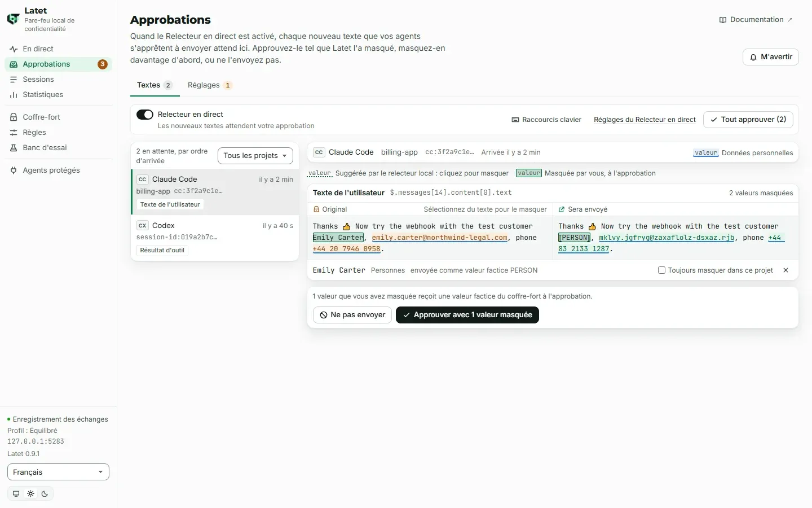The image size is (812, 508).
Task: Open Approbations in the sidebar
Action: 58,64
